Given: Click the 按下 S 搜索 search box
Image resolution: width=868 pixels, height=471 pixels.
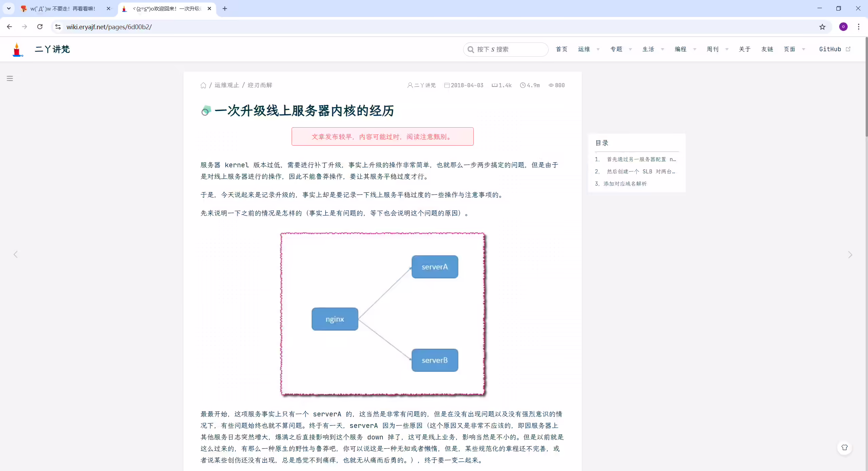Looking at the screenshot, I should pos(506,50).
